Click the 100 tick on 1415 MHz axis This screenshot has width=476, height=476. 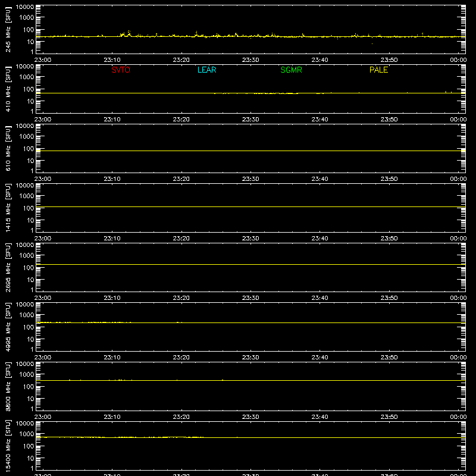point(29,208)
